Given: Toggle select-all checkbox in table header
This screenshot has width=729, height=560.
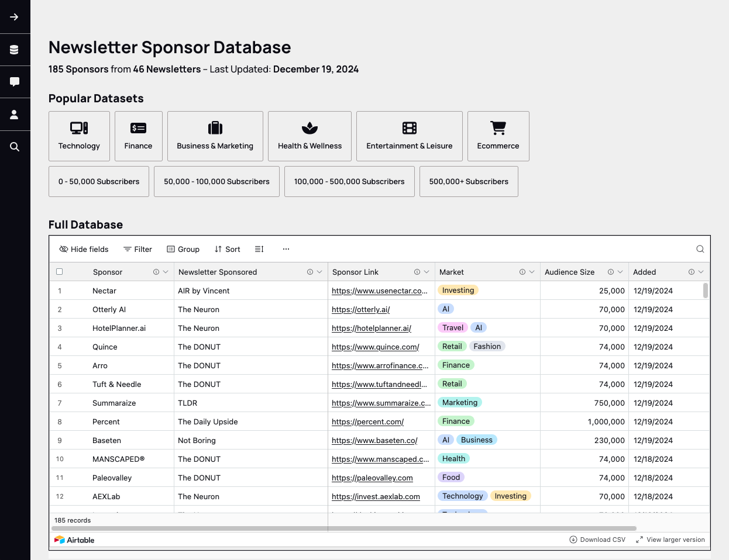Looking at the screenshot, I should [x=59, y=272].
